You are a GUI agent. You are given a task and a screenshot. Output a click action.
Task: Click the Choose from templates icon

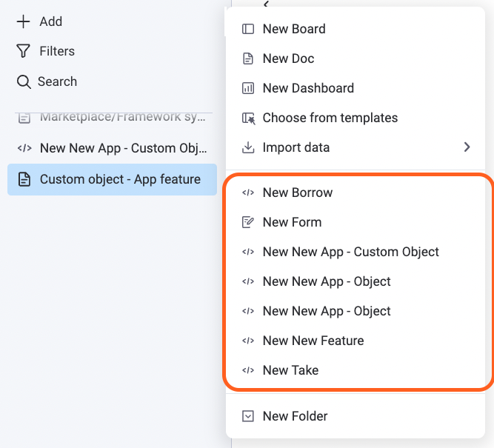click(x=248, y=118)
